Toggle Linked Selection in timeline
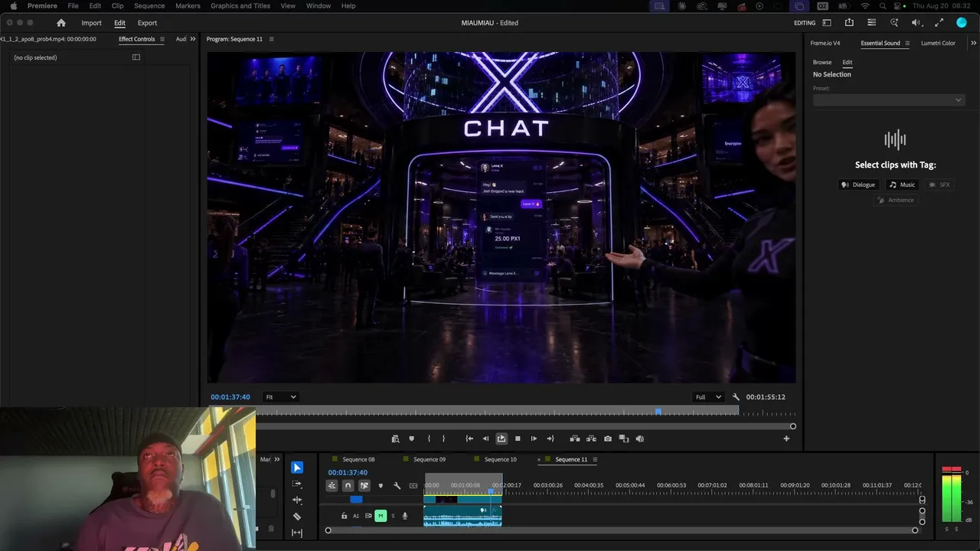This screenshot has width=980, height=551. [x=364, y=486]
